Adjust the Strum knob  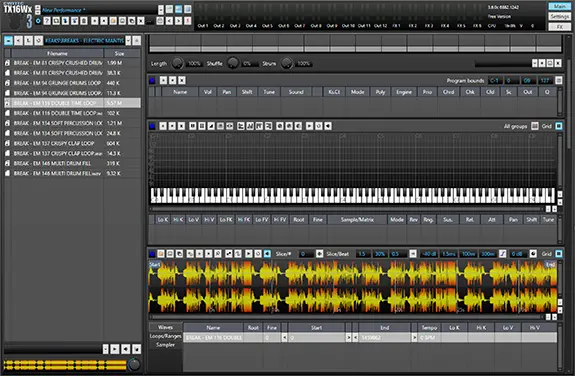pos(287,63)
